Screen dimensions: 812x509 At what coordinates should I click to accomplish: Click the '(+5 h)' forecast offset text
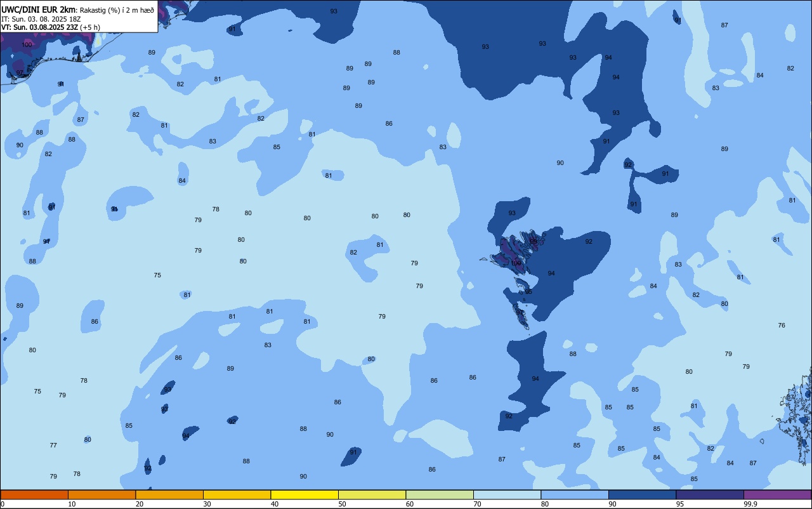click(90, 27)
